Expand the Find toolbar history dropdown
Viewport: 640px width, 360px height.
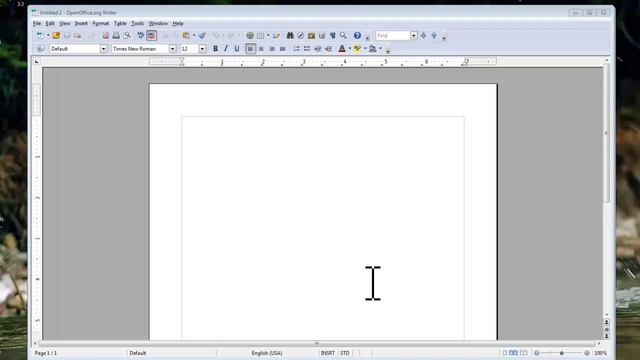pyautogui.click(x=413, y=36)
